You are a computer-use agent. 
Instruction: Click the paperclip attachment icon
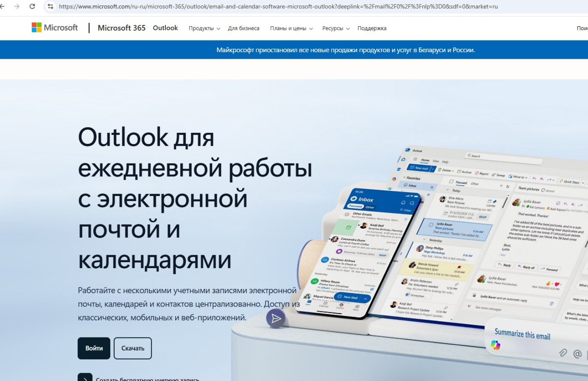(563, 353)
